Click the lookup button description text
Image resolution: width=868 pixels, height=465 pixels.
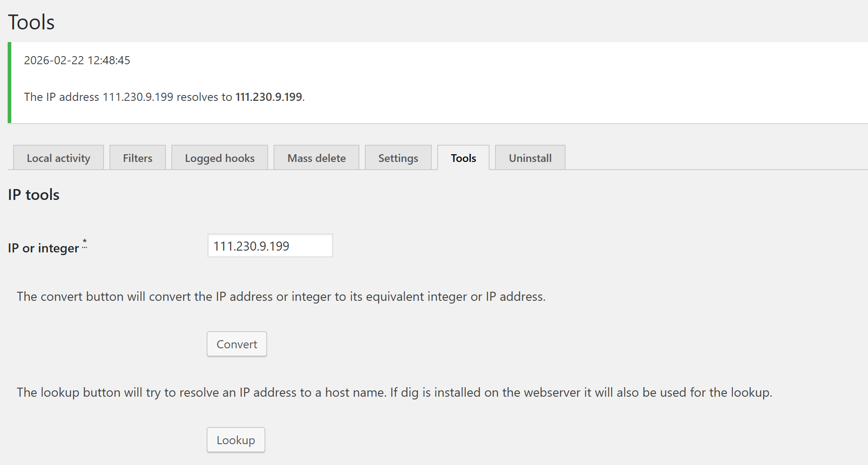(394, 392)
